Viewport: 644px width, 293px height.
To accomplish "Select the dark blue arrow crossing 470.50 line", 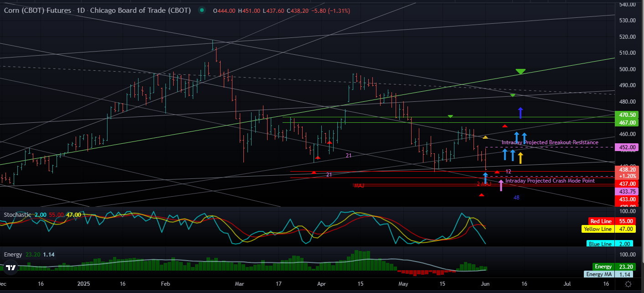I will (x=520, y=113).
